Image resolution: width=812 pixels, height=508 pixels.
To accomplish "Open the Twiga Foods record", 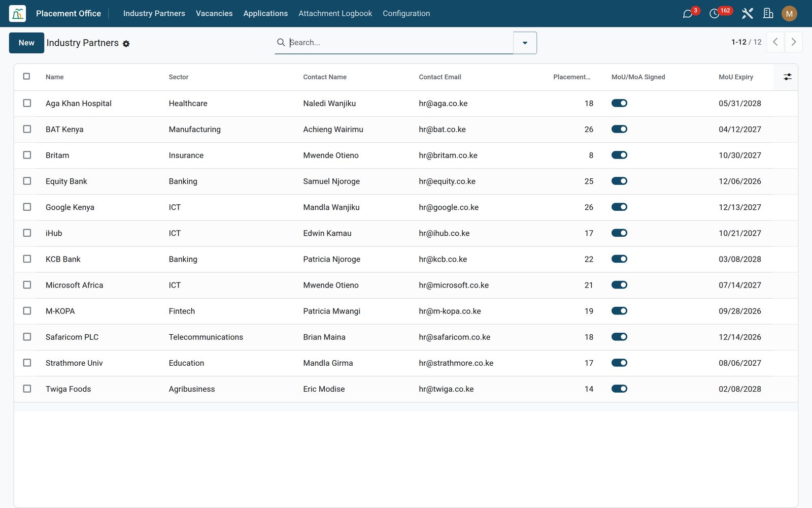I will (68, 389).
